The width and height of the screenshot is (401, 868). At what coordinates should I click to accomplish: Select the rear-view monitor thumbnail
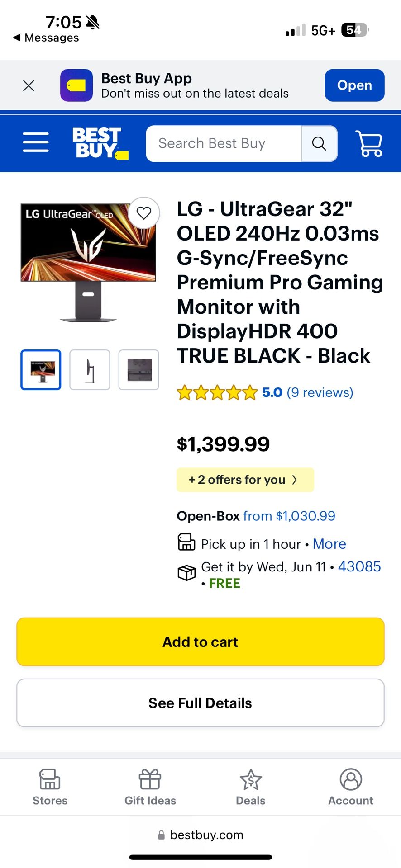[139, 370]
